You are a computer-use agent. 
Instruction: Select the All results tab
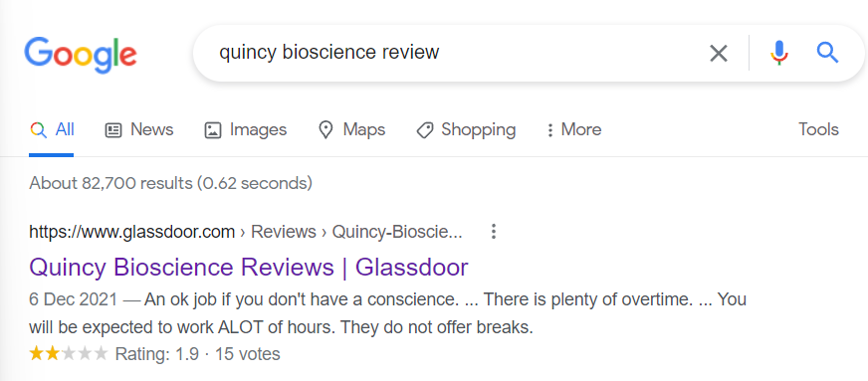click(52, 130)
